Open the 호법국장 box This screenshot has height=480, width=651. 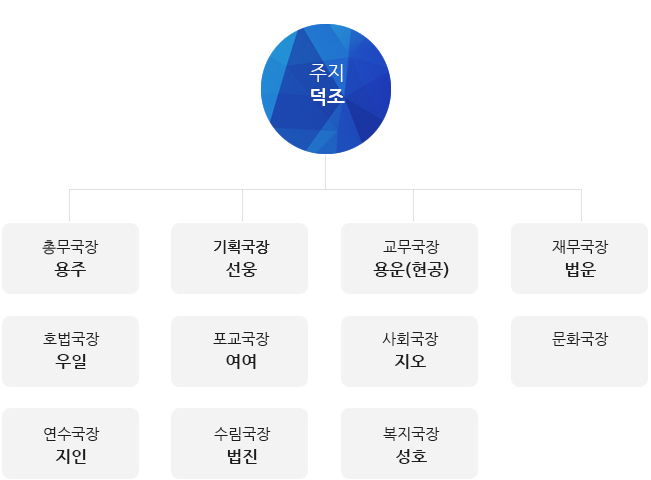pos(70,351)
